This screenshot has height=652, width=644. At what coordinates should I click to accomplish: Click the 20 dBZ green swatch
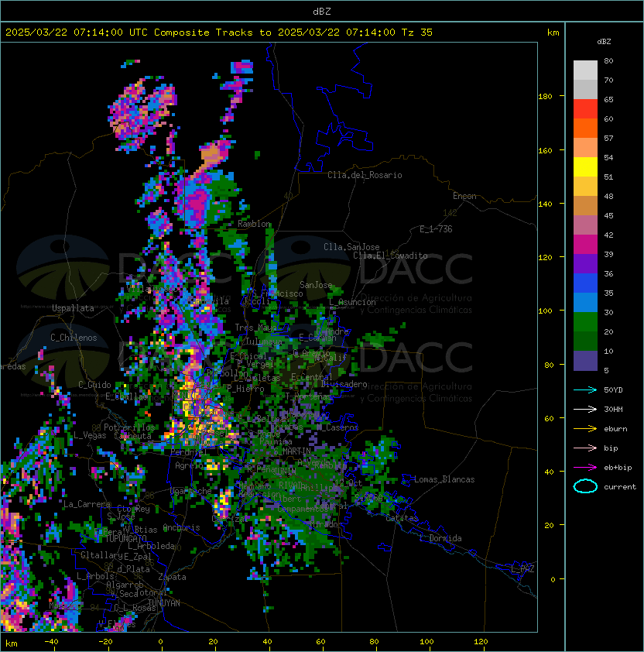tap(585, 322)
